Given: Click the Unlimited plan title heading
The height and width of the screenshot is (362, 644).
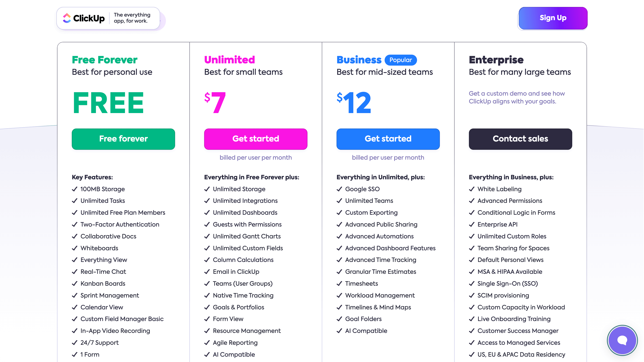Looking at the screenshot, I should [229, 60].
